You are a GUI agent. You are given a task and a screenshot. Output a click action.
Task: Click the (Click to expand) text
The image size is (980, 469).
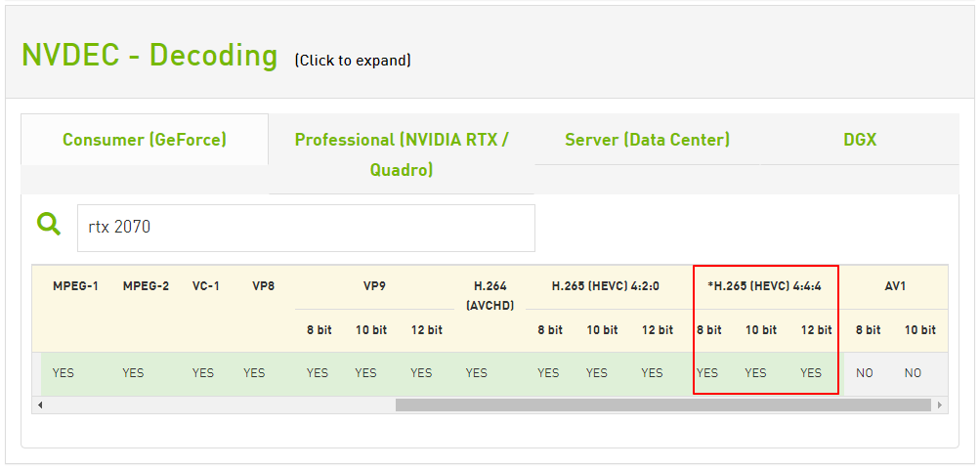coord(353,60)
